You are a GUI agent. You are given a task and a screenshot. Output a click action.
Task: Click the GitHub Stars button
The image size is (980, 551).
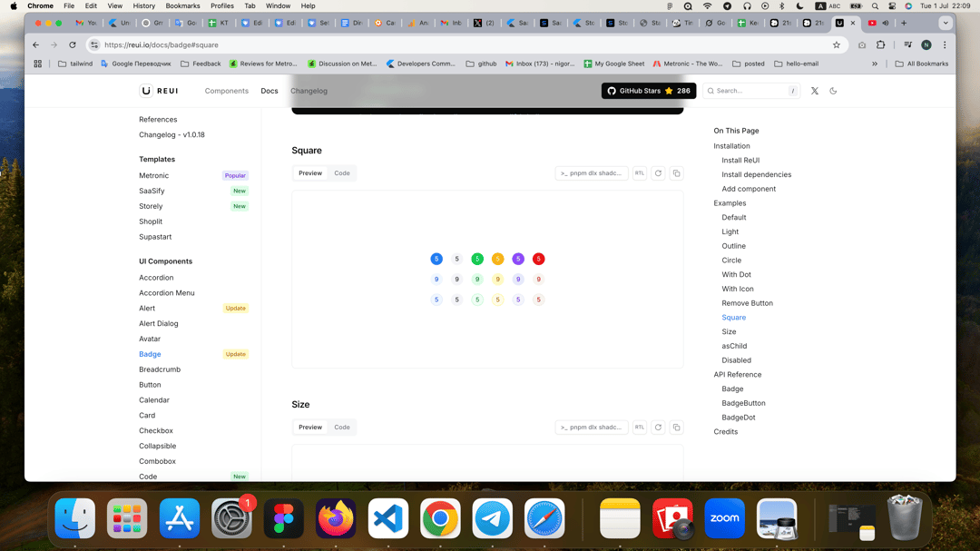(649, 91)
